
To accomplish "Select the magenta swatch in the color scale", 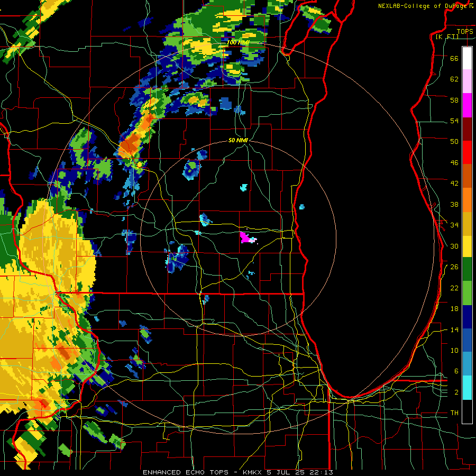I will [x=467, y=105].
